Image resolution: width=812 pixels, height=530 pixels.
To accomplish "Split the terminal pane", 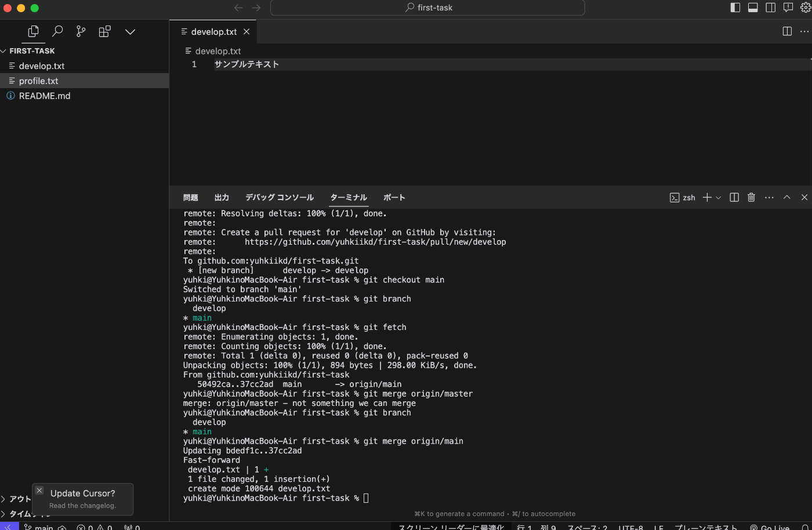I will [734, 198].
